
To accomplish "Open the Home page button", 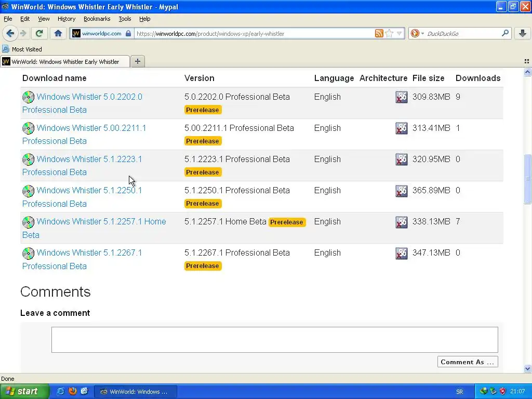I will tap(58, 33).
